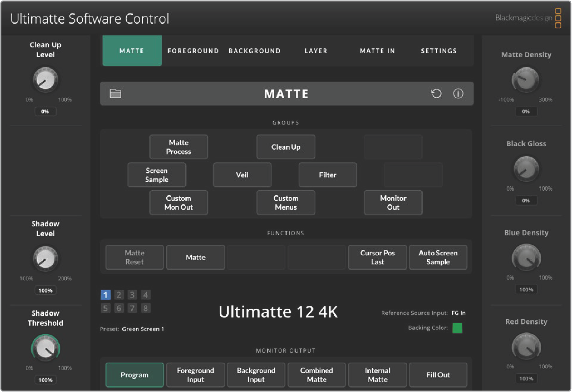
Task: Click the Clean Up Level value field
Action: tap(45, 111)
